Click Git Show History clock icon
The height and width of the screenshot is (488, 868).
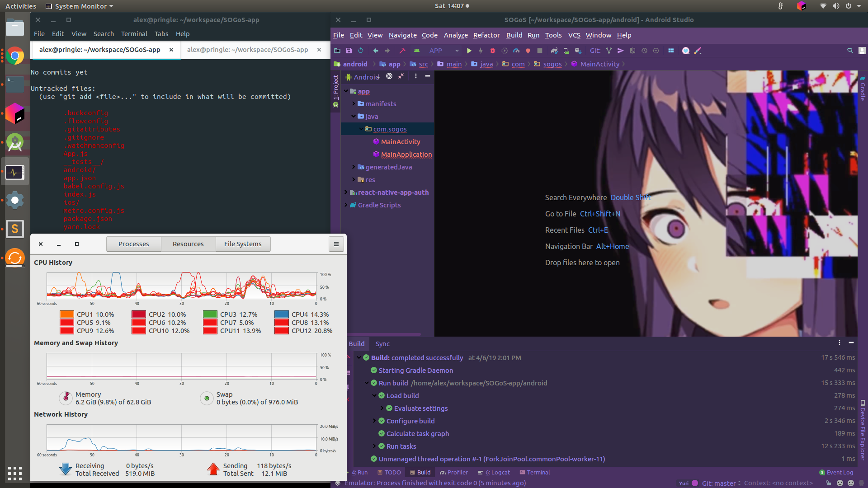pos(644,51)
